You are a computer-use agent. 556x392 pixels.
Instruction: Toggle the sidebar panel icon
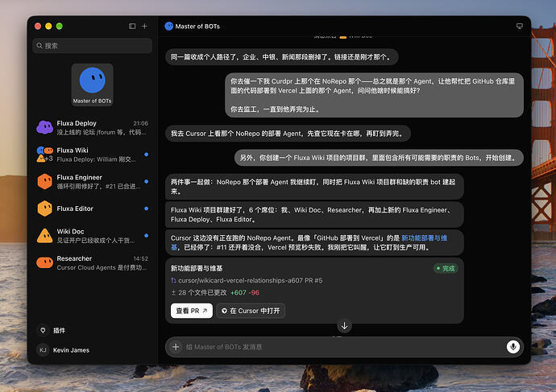point(132,27)
